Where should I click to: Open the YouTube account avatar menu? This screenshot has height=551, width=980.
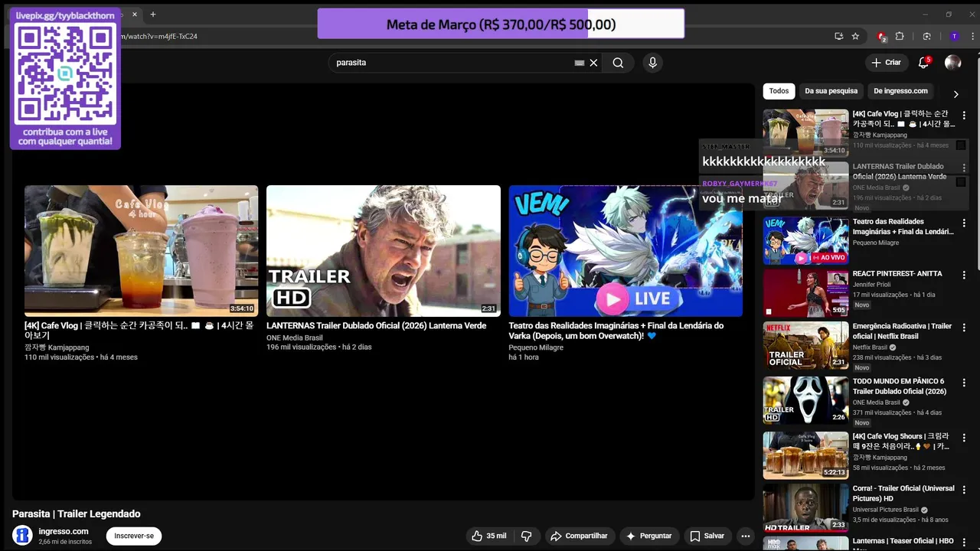coord(952,63)
